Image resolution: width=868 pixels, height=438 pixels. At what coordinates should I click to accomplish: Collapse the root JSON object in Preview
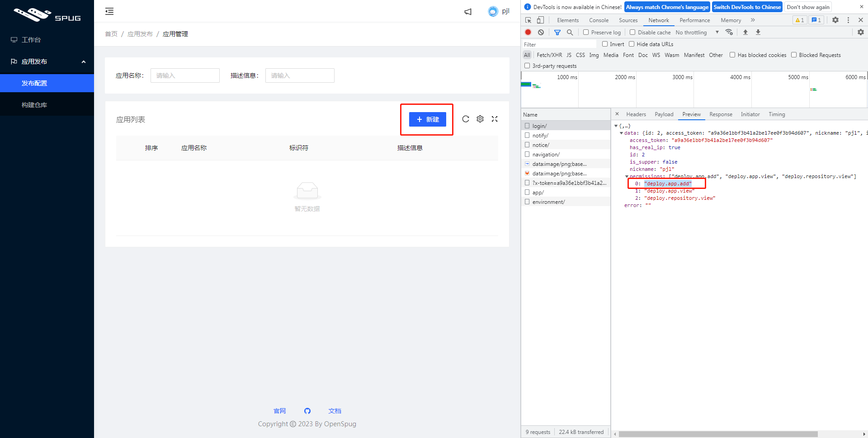616,126
